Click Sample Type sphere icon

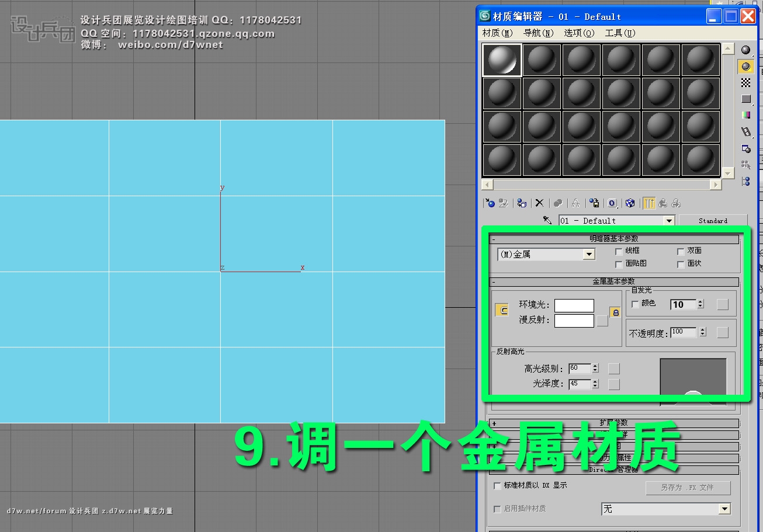[x=745, y=50]
